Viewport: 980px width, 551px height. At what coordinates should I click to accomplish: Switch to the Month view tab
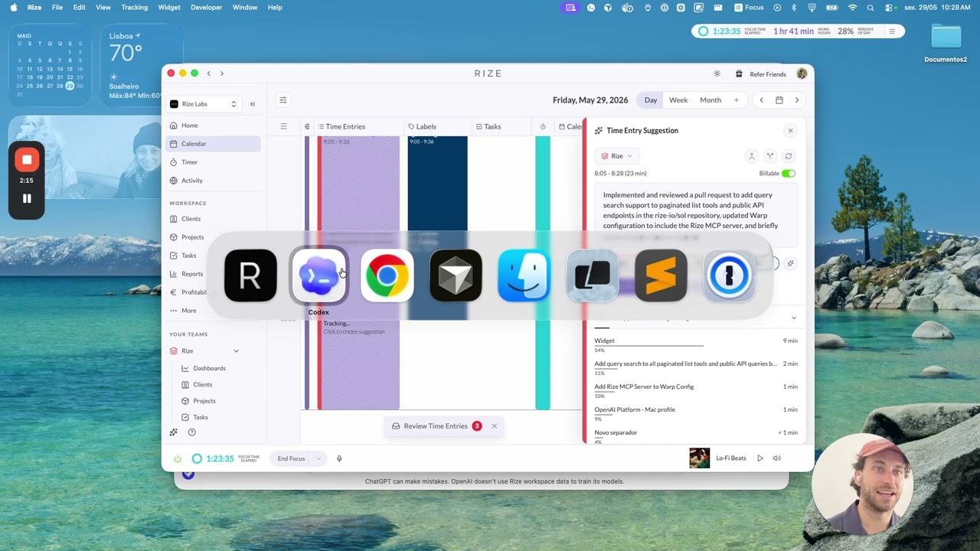click(710, 100)
